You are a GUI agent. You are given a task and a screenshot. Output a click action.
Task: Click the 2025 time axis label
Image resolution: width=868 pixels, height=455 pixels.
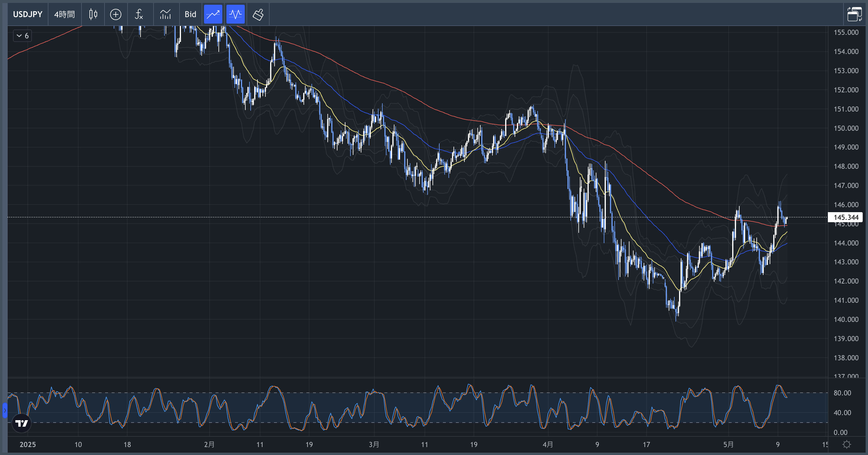[28, 445]
